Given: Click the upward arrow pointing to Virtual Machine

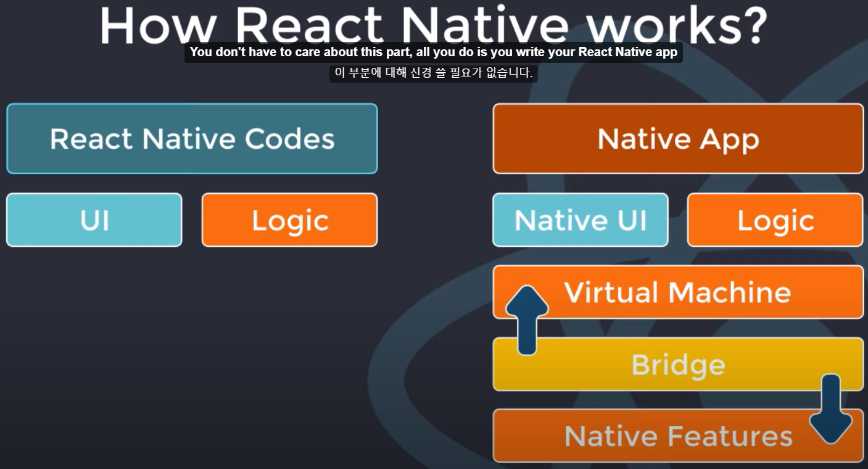Looking at the screenshot, I should coord(527,320).
